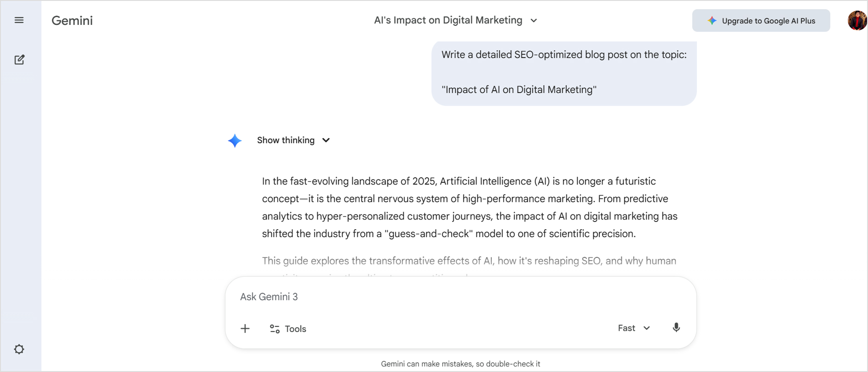Expand Show thinking section
This screenshot has height=372, width=868.
pyautogui.click(x=293, y=140)
